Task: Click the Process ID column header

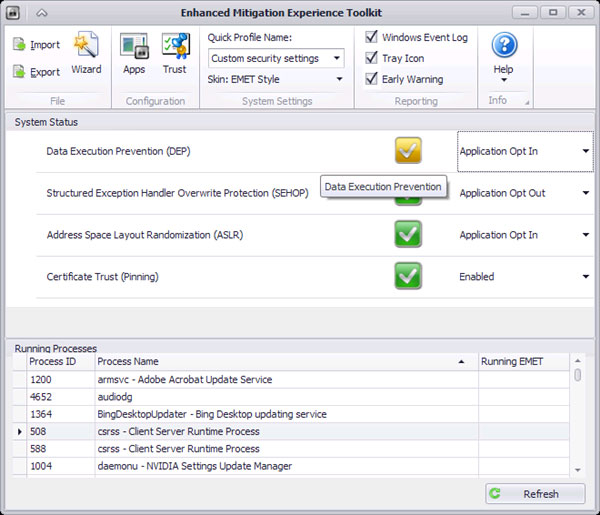Action: point(60,362)
